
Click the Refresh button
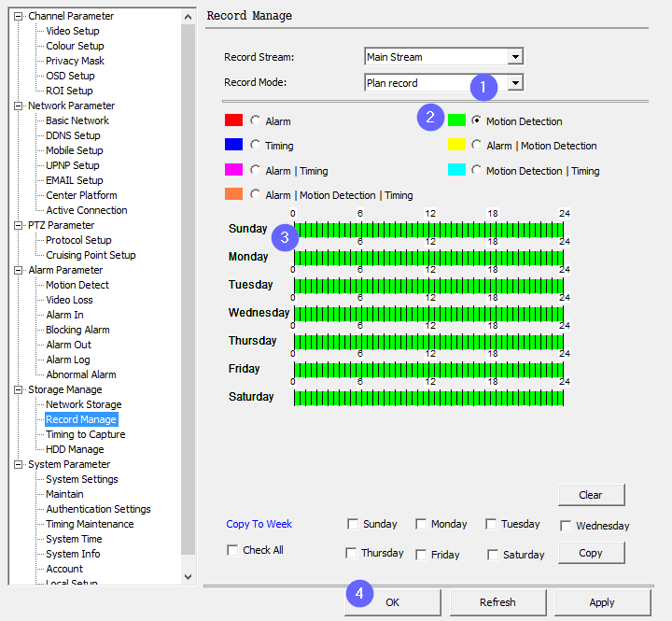pyautogui.click(x=498, y=602)
